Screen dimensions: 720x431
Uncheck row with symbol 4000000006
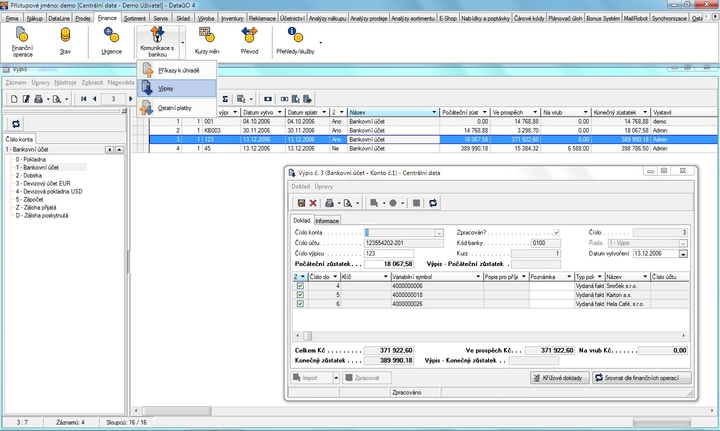pos(300,285)
